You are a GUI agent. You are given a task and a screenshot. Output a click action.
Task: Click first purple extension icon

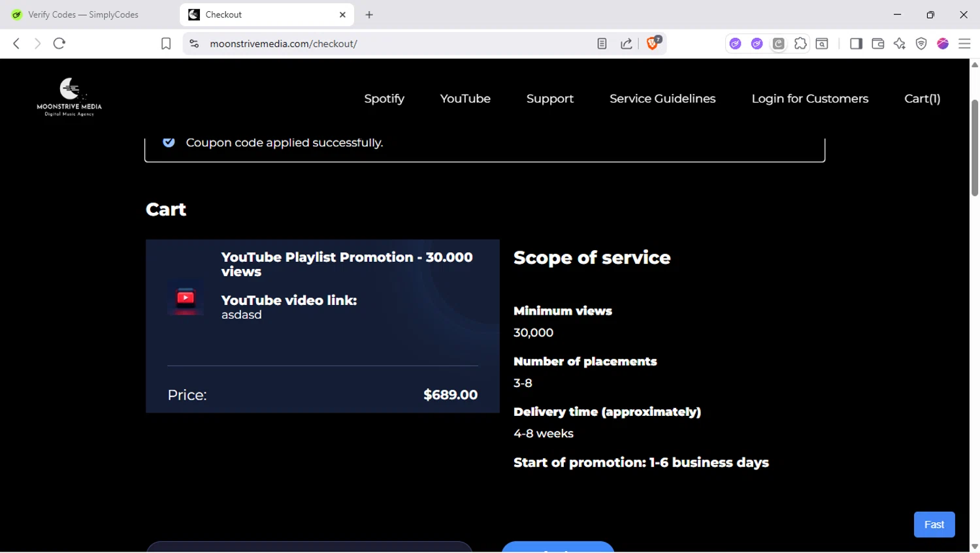click(736, 44)
